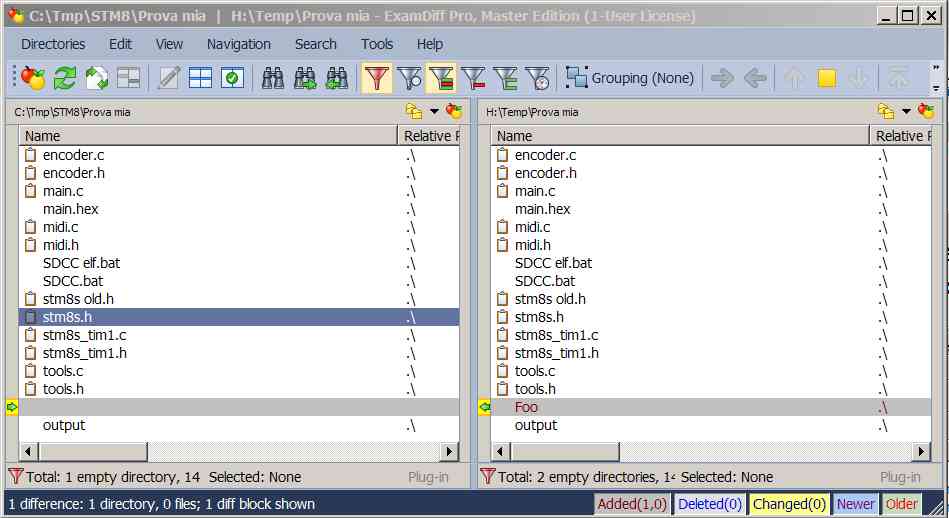This screenshot has width=949, height=518.
Task: Click the Relative column header in left pane
Action: 429,136
